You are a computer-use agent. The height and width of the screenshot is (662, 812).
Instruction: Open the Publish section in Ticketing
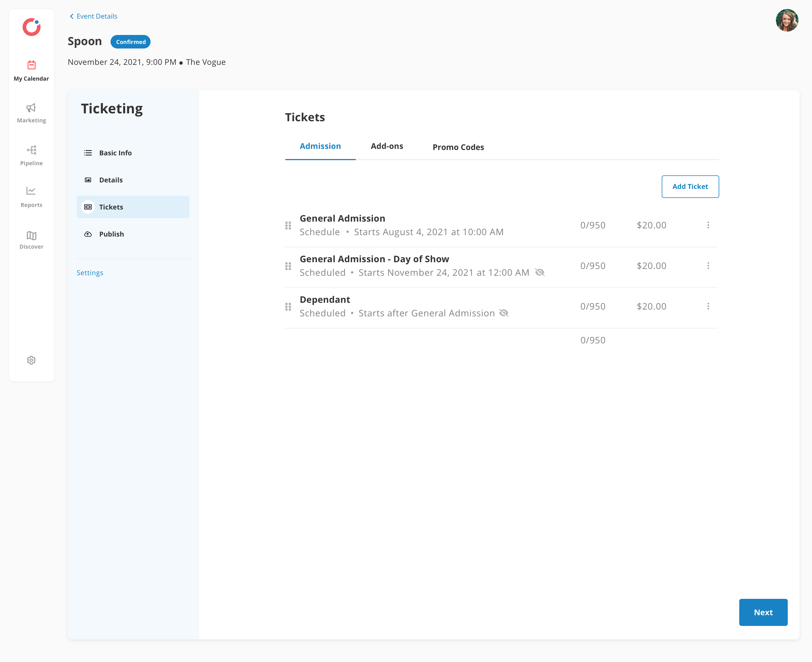[x=111, y=234]
